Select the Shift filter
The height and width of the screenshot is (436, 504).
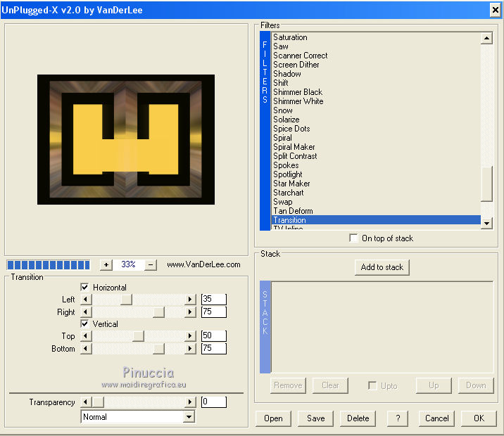pyautogui.click(x=281, y=83)
